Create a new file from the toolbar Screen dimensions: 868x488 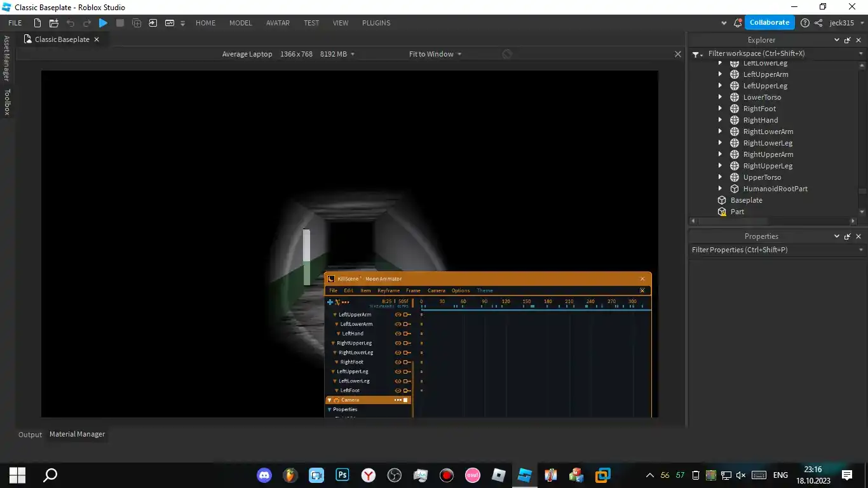[37, 23]
